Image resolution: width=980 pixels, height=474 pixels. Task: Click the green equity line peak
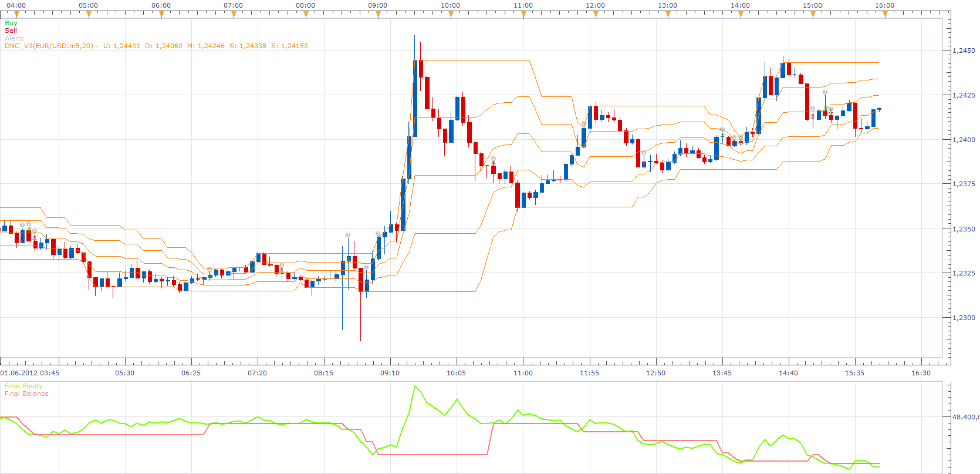pyautogui.click(x=415, y=386)
